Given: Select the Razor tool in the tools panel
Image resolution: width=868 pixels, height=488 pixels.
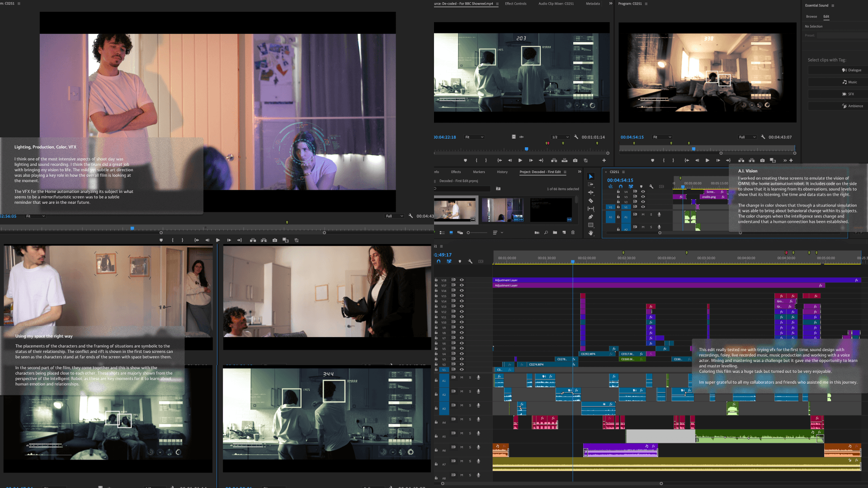Looking at the screenshot, I should pos(590,201).
